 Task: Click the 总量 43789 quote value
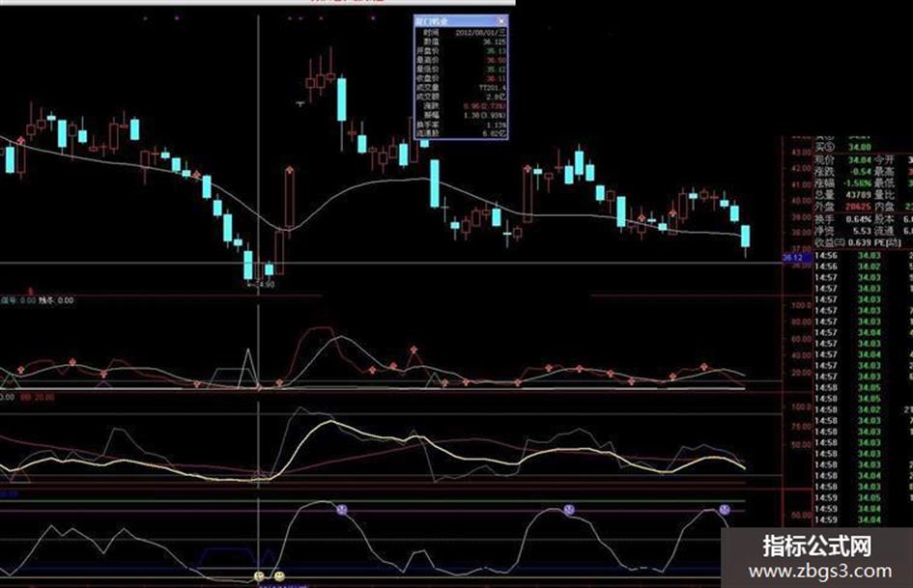858,194
